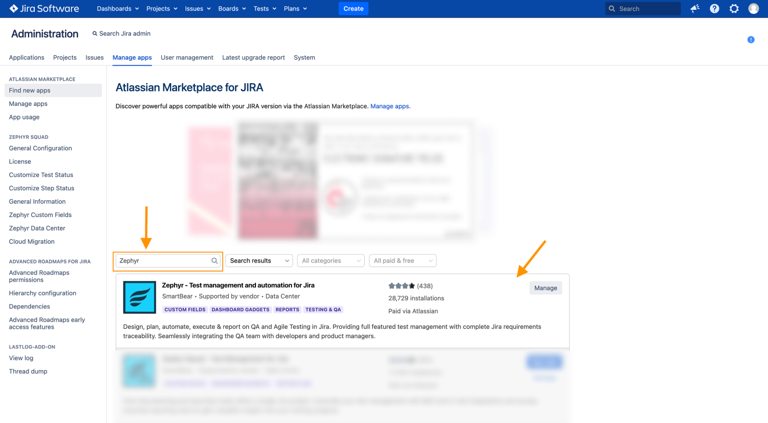Viewport: 768px width, 423px height.
Task: Open the user profile avatar
Action: click(x=753, y=8)
